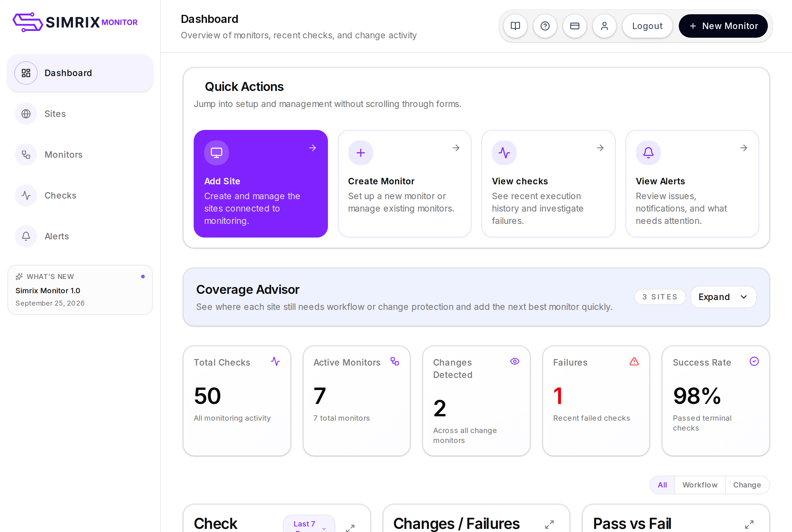Expand the Coverage Advisor panel
Image resolution: width=792 pixels, height=532 pixels.
[x=723, y=297]
